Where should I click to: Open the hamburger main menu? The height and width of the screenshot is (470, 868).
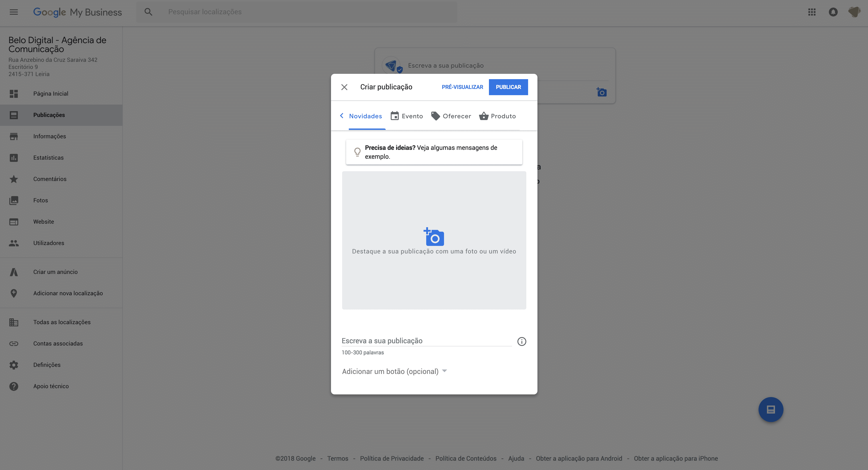coord(14,12)
